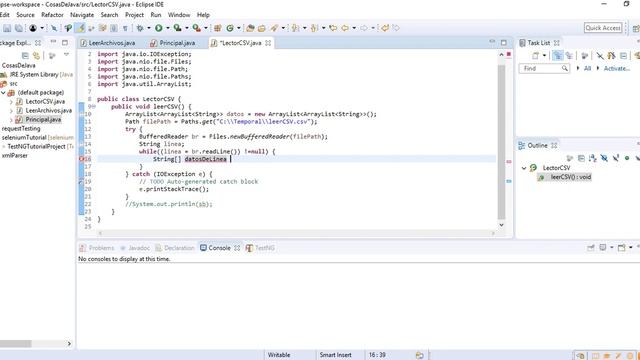This screenshot has width=640, height=360.
Task: Collapse the LectorCSV class in Outline
Action: click(524, 168)
